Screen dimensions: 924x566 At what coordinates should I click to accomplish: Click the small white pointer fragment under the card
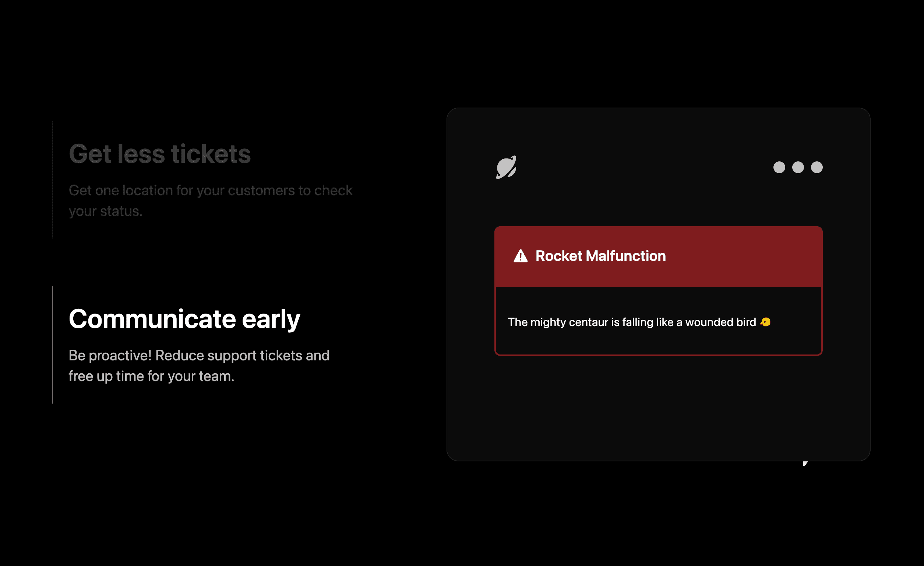coord(805,464)
